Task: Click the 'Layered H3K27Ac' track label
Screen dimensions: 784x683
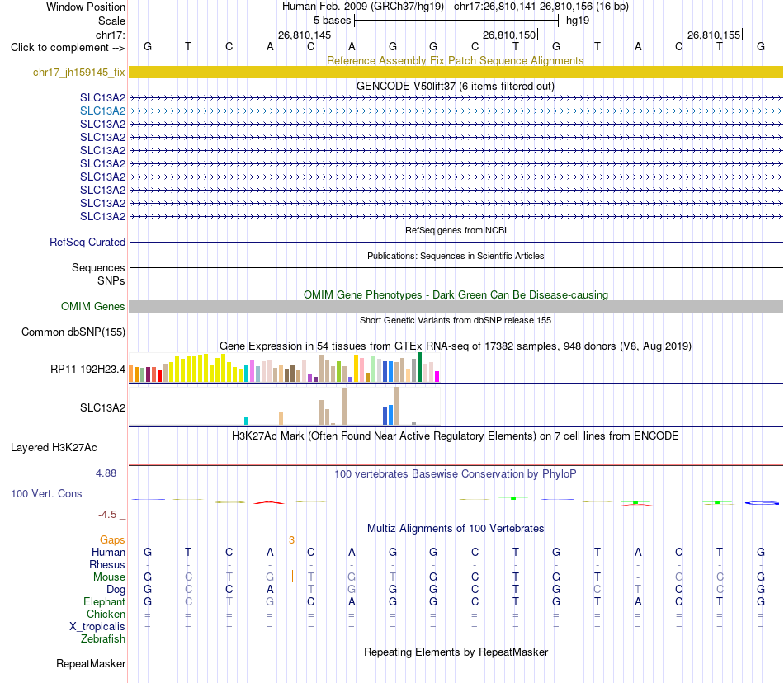Action: pyautogui.click(x=54, y=448)
